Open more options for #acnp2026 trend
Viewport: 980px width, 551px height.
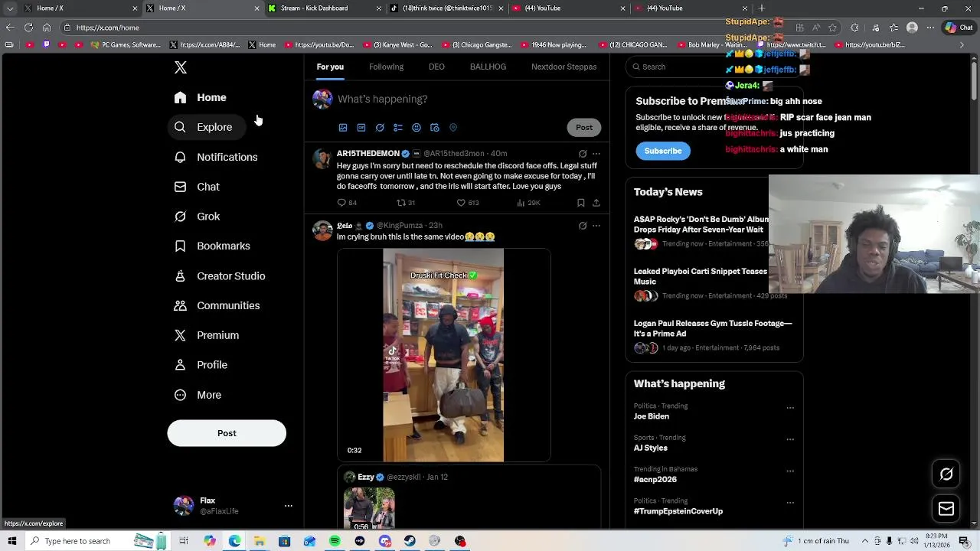790,471
